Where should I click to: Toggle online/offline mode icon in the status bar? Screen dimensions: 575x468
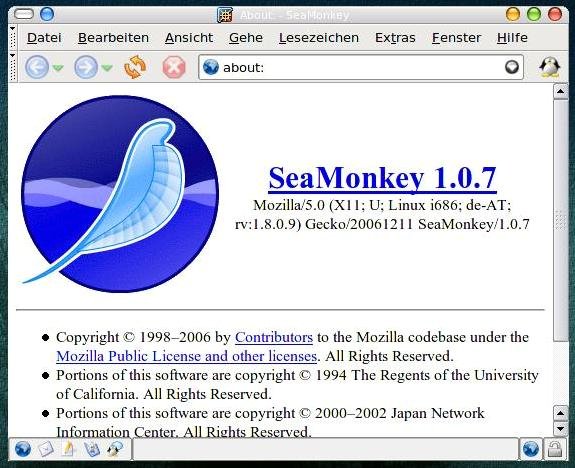pyautogui.click(x=531, y=449)
